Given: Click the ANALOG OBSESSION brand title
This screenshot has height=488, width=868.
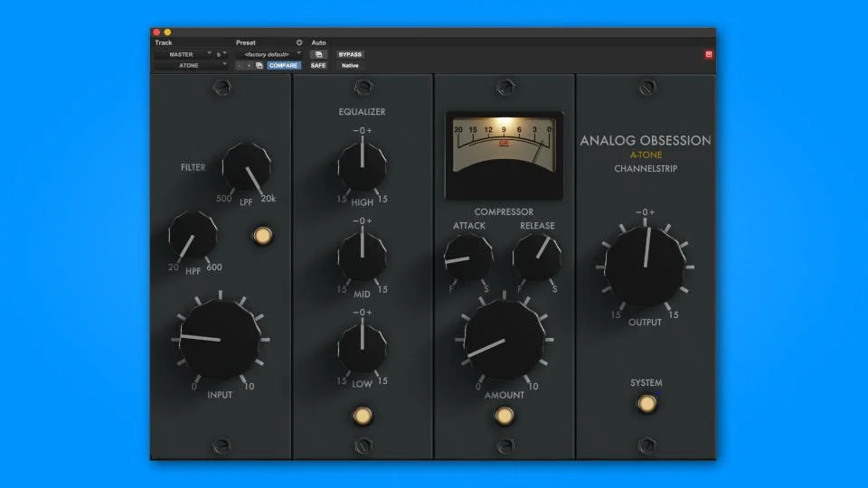Looking at the screenshot, I should (x=646, y=141).
